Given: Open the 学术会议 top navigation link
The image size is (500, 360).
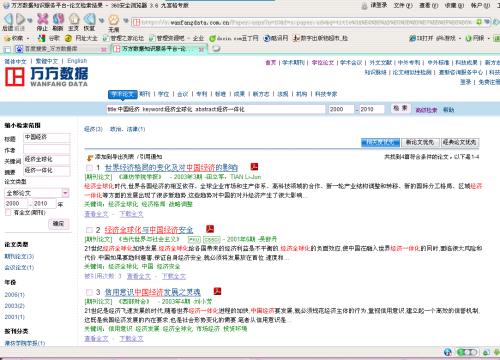Looking at the screenshot, I should pos(351,62).
